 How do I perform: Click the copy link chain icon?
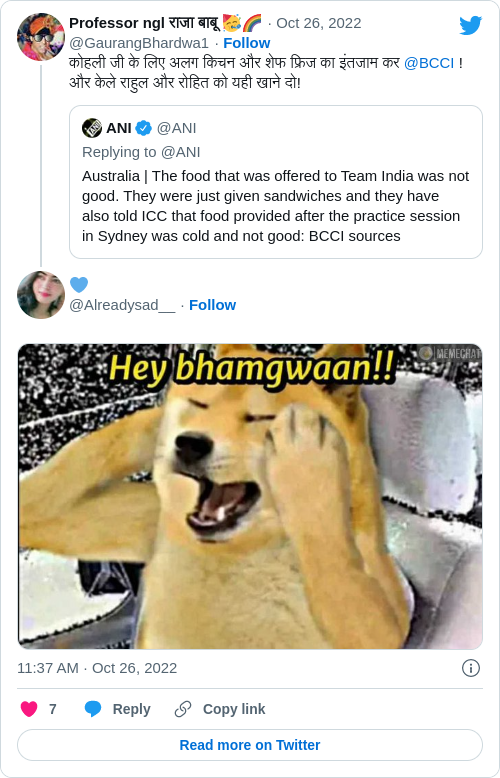pyautogui.click(x=183, y=709)
